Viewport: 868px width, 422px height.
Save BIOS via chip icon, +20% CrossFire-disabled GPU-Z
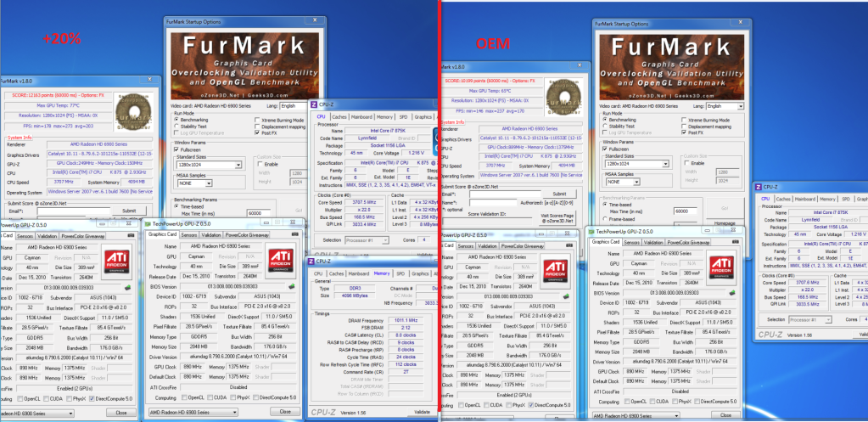point(292,286)
